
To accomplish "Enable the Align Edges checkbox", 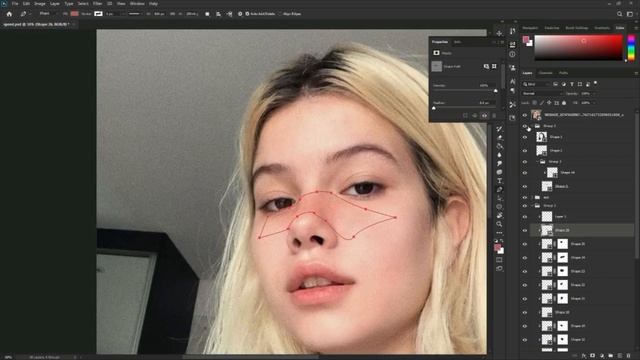I will click(280, 14).
